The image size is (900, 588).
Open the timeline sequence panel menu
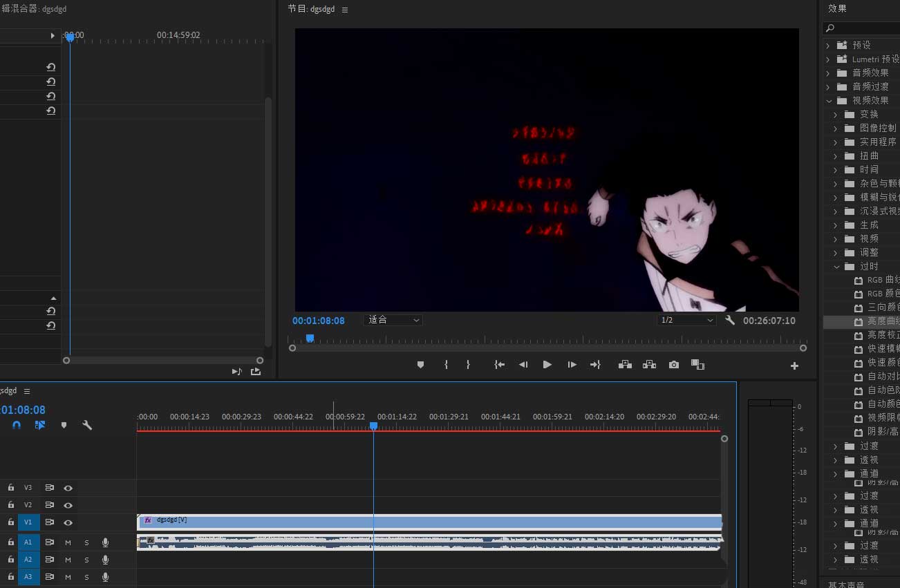click(27, 391)
